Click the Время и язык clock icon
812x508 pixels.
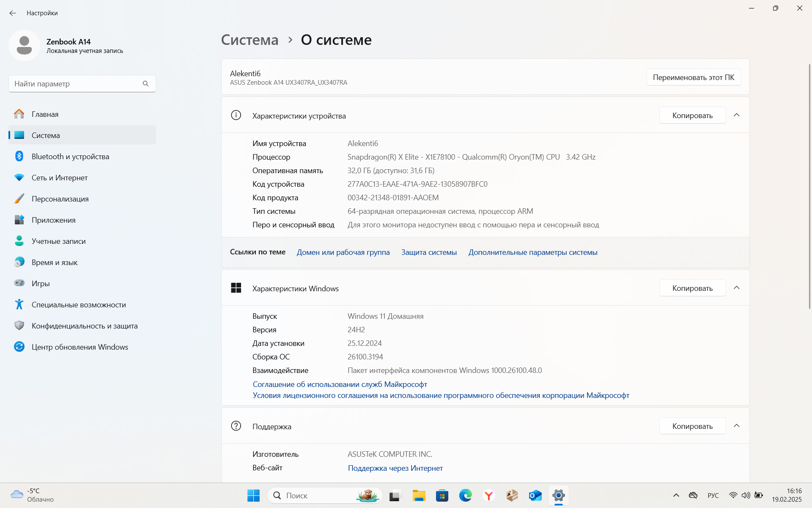(19, 262)
